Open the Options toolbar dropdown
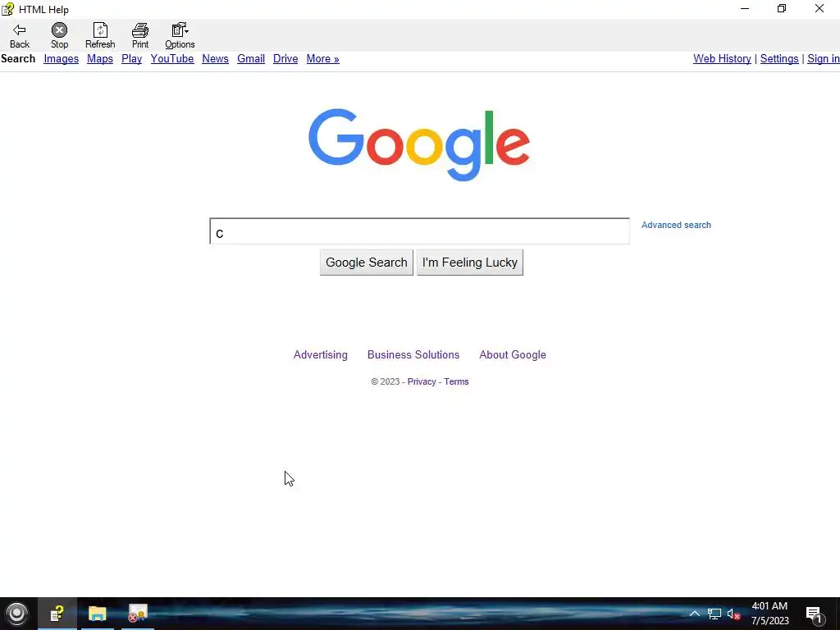840x630 pixels. tap(180, 36)
